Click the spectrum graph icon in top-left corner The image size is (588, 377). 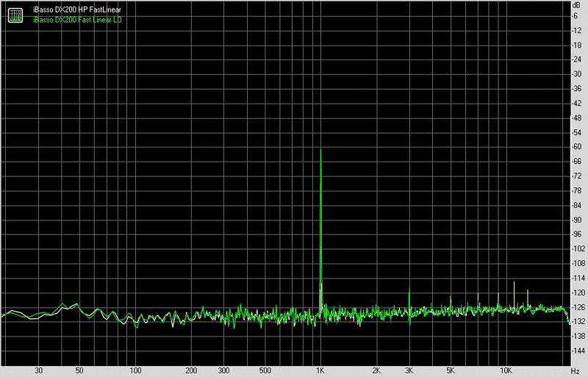click(15, 15)
